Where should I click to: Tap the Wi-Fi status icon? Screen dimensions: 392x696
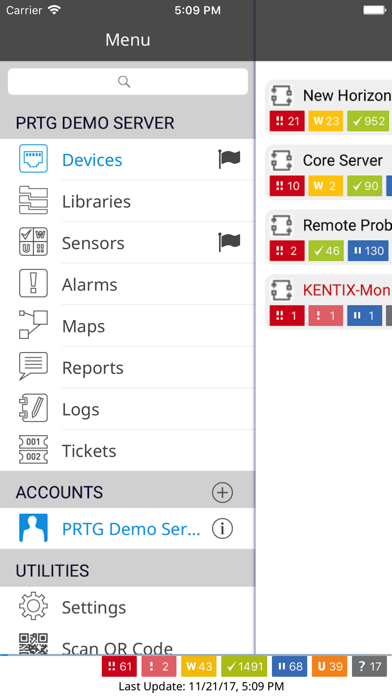point(55,10)
